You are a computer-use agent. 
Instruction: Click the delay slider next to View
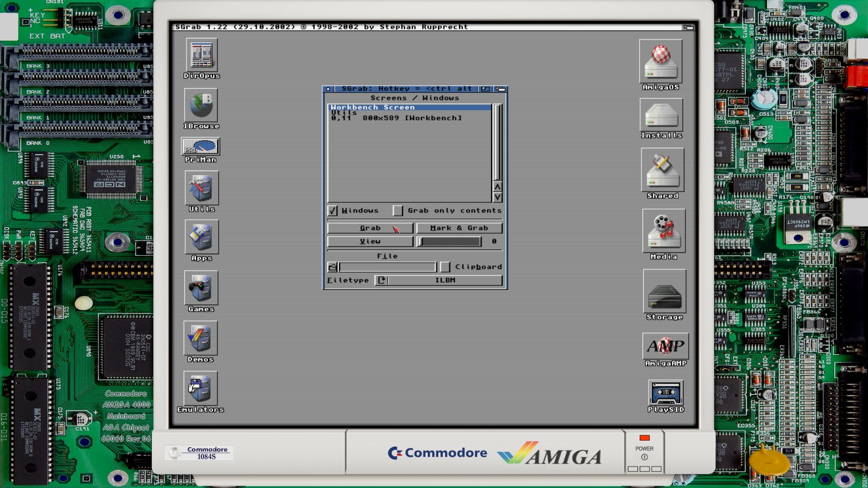pyautogui.click(x=450, y=242)
